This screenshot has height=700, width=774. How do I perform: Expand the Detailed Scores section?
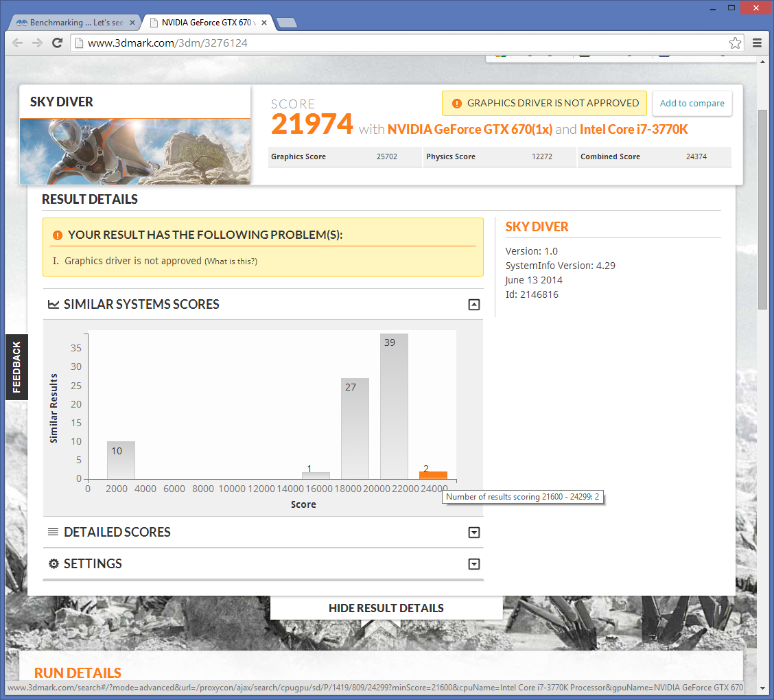(x=474, y=533)
